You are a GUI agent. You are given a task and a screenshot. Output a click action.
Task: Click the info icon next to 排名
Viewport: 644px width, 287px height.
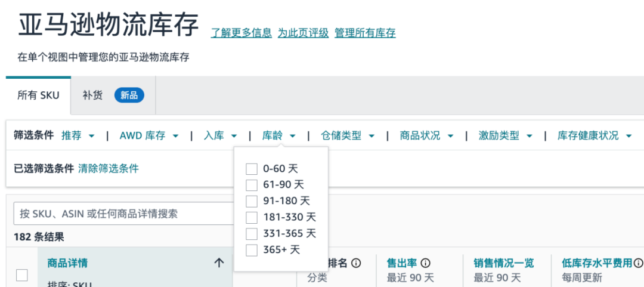pyautogui.click(x=356, y=263)
